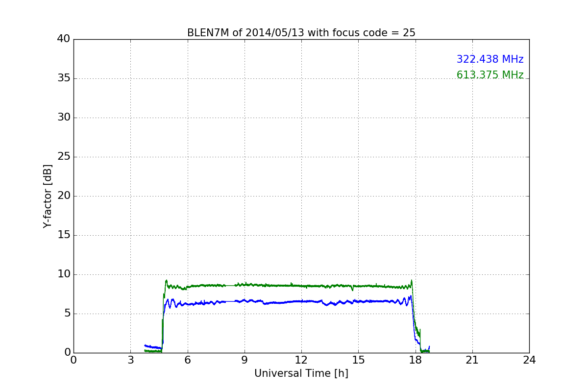Click the x-axis tick label '24'
This screenshot has height=392, width=588.
tap(529, 360)
